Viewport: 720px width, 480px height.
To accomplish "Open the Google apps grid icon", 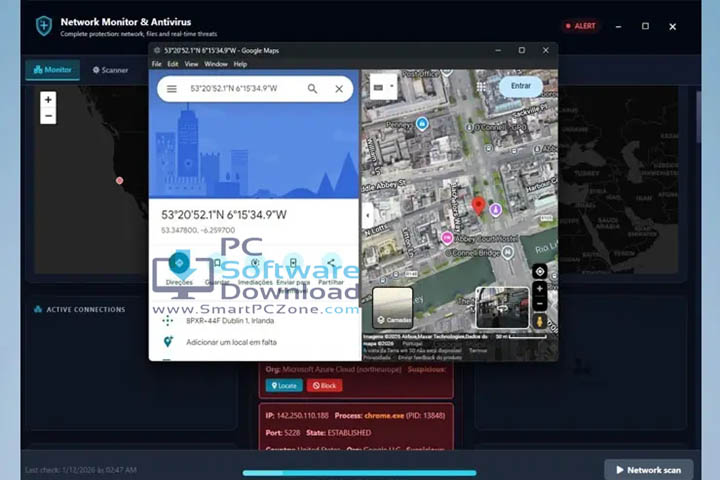I will pos(481,86).
